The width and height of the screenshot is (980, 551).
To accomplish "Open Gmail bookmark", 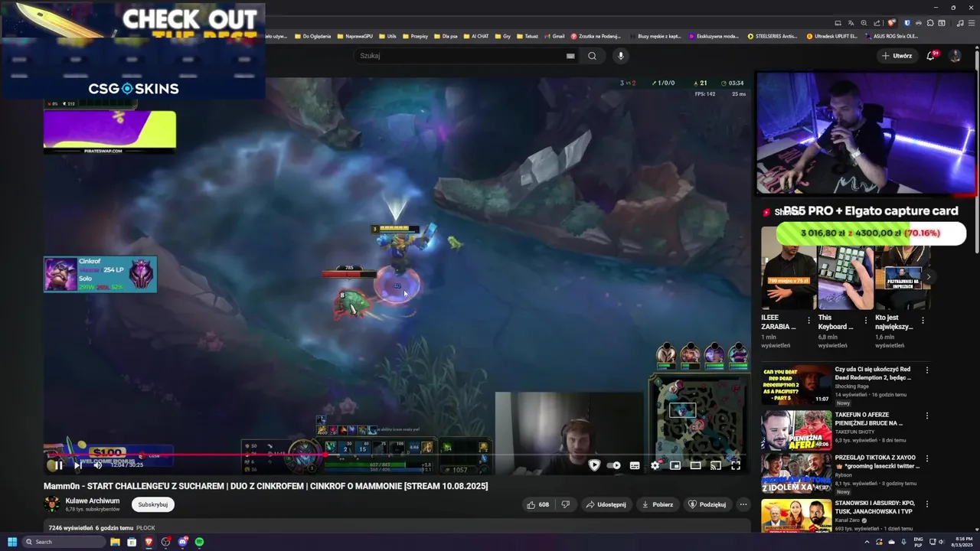I will click(x=554, y=36).
